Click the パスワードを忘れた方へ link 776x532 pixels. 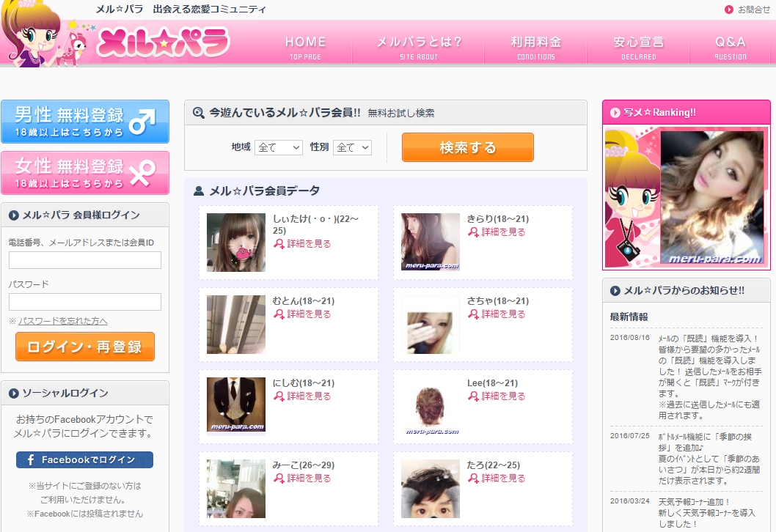pyautogui.click(x=63, y=321)
